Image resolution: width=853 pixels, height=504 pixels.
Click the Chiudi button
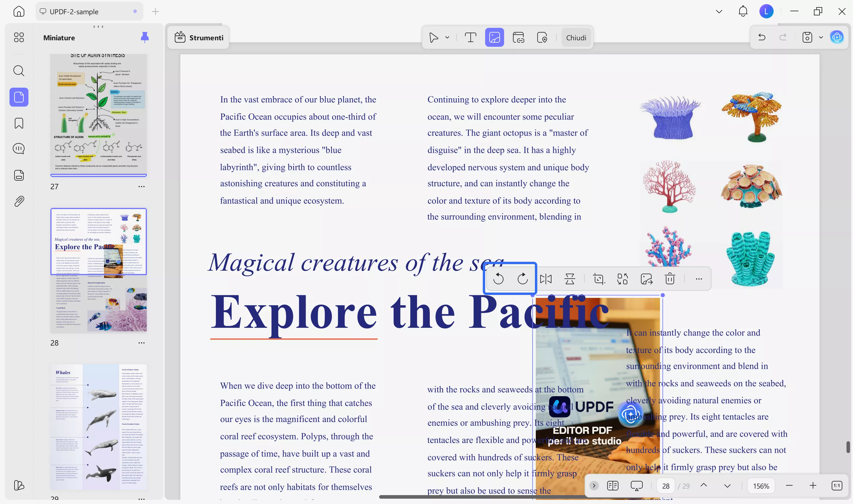point(576,37)
